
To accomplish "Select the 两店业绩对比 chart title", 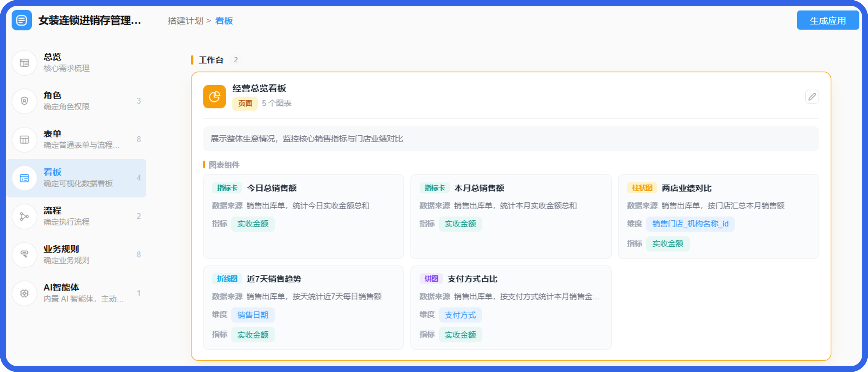I will point(687,188).
